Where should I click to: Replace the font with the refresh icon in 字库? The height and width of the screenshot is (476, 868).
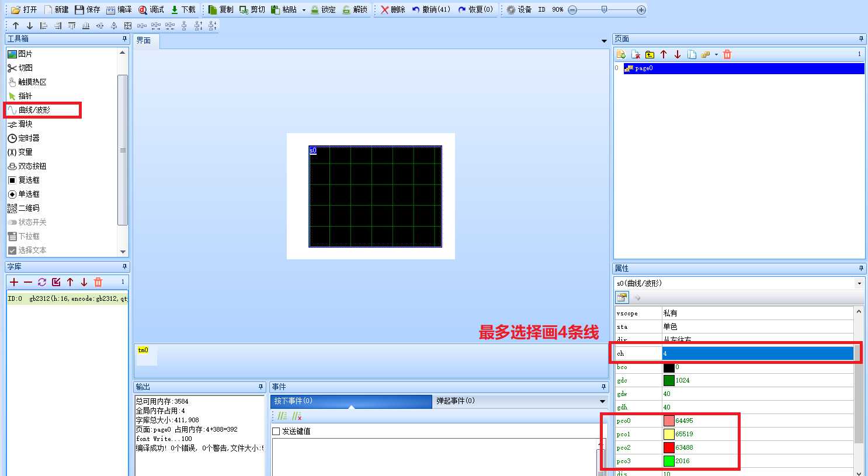click(x=42, y=282)
